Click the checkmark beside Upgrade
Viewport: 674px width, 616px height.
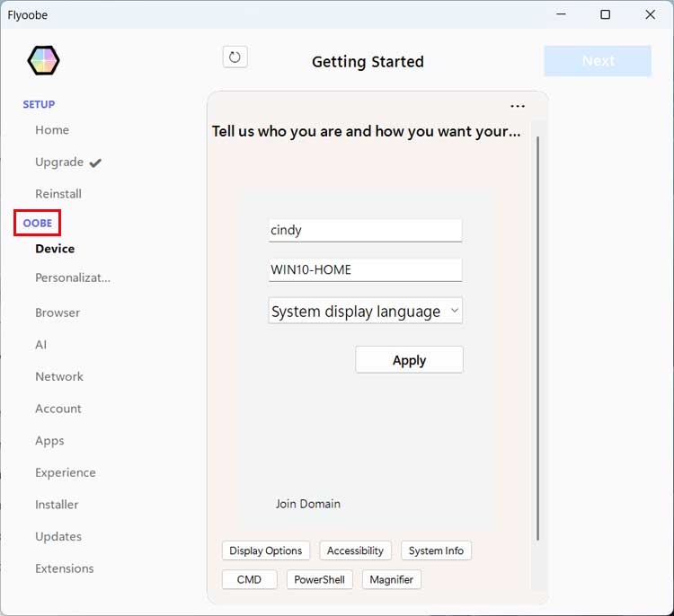tap(95, 163)
